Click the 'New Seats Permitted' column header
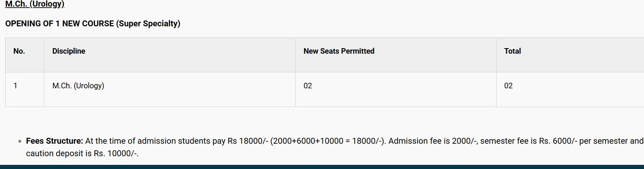Screen dimensions: 644x169 [339, 51]
